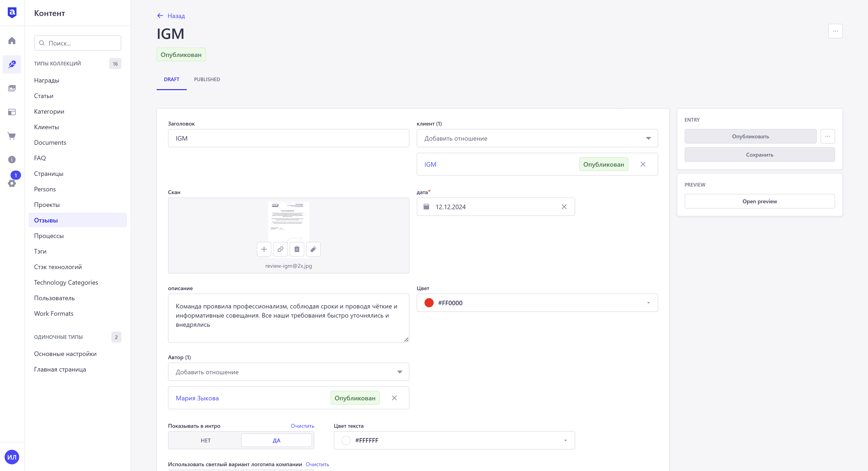Switch to the PUBLISHED tab

click(x=207, y=80)
